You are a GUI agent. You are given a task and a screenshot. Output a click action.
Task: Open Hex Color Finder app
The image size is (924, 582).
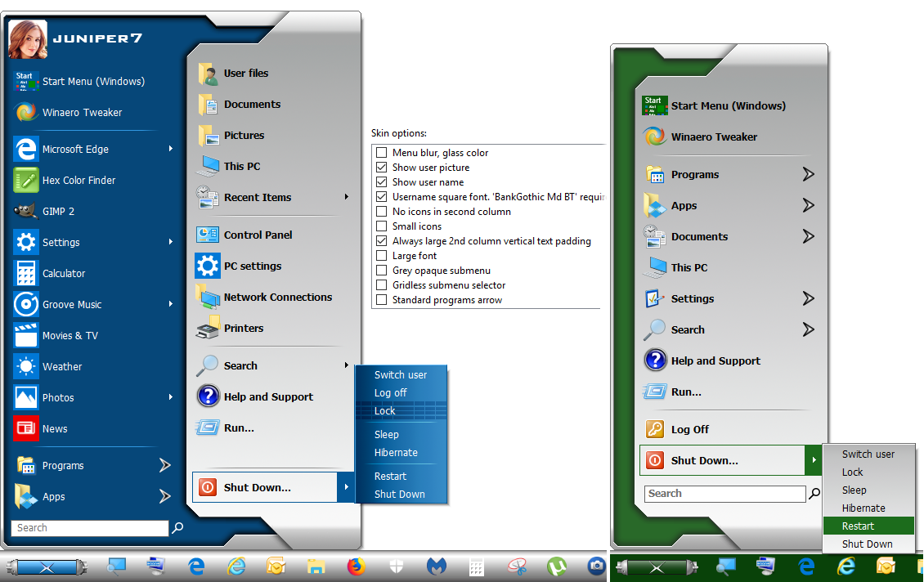(x=78, y=180)
